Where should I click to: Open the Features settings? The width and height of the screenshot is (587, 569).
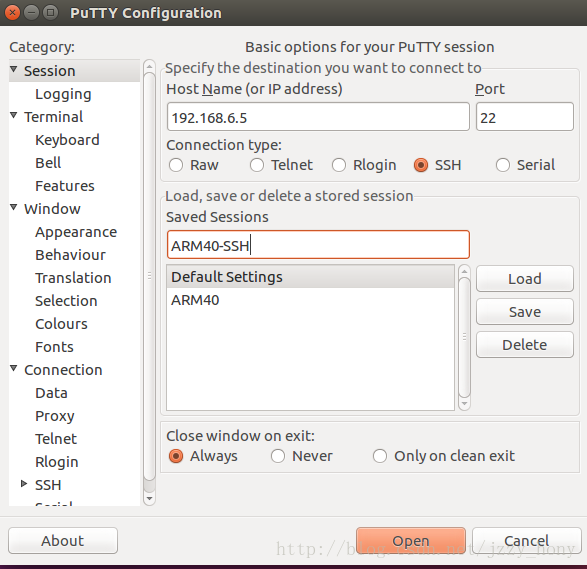click(x=65, y=186)
